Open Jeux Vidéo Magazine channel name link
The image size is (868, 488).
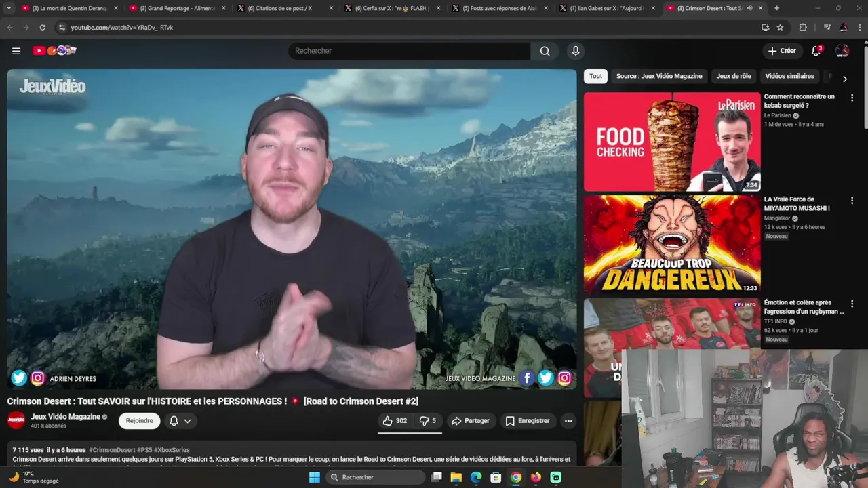65,417
